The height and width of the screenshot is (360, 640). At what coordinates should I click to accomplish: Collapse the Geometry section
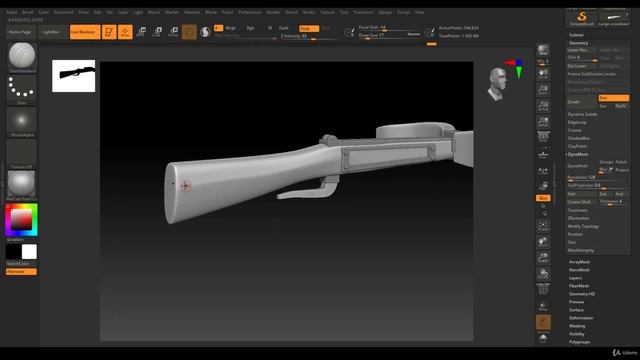tap(578, 43)
